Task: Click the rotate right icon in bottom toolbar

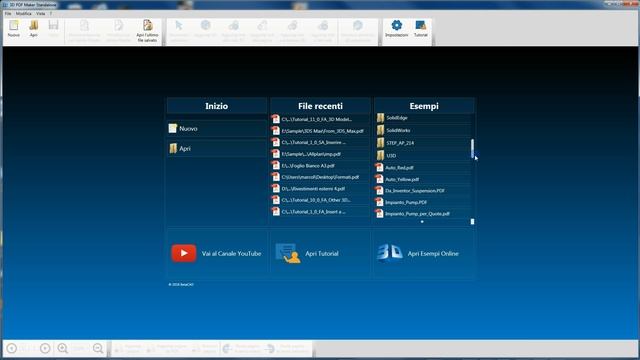Action: [x=270, y=349]
